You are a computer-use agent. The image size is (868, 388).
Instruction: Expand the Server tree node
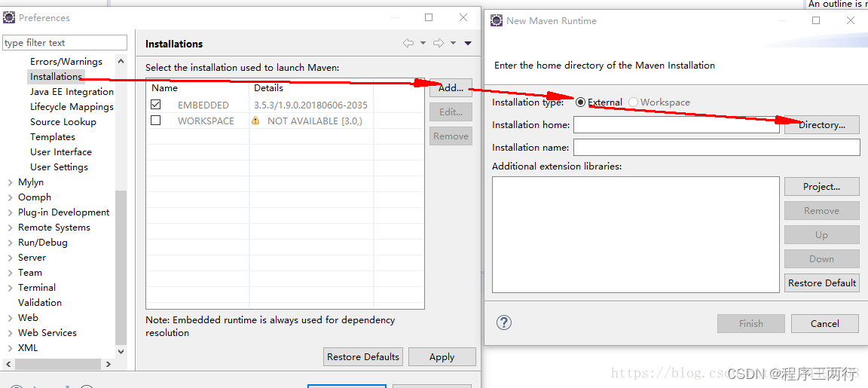coord(11,258)
